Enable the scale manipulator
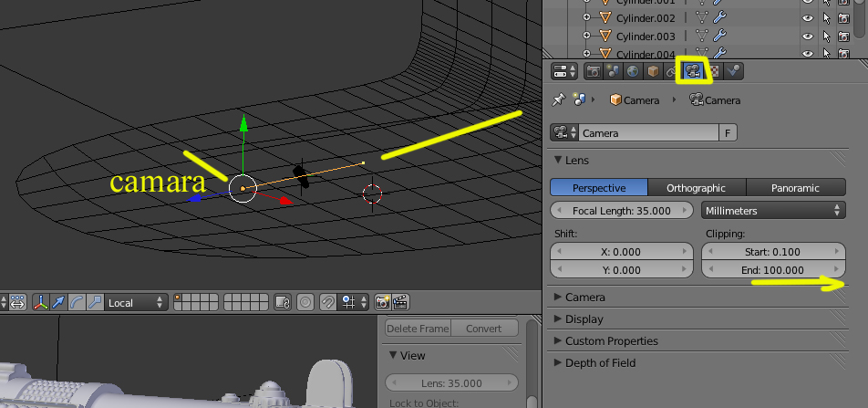The image size is (868, 408). (x=95, y=303)
